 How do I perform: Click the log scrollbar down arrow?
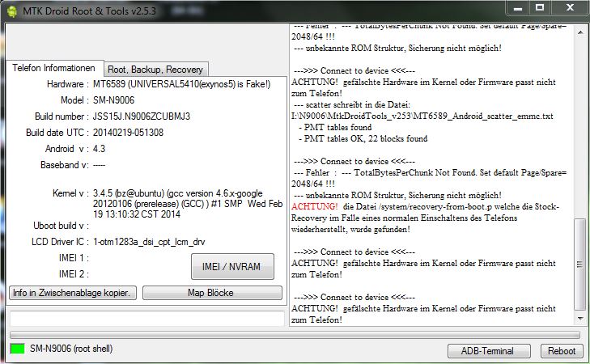[580, 319]
